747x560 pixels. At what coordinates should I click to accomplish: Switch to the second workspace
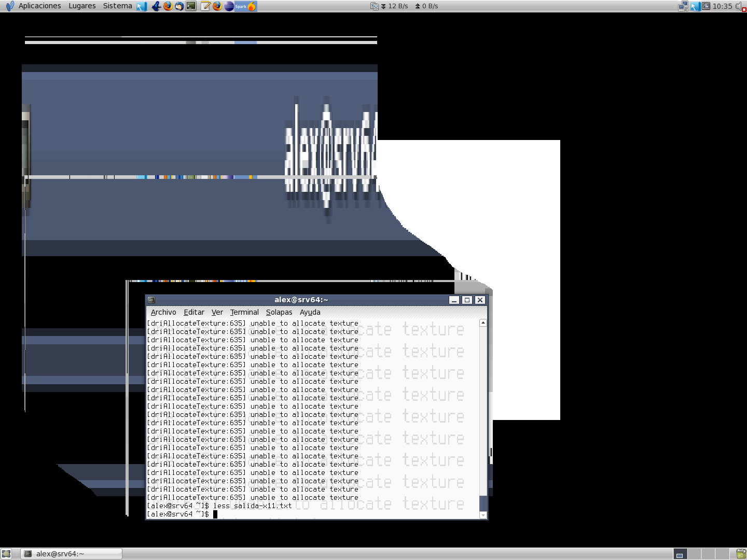tap(694, 554)
